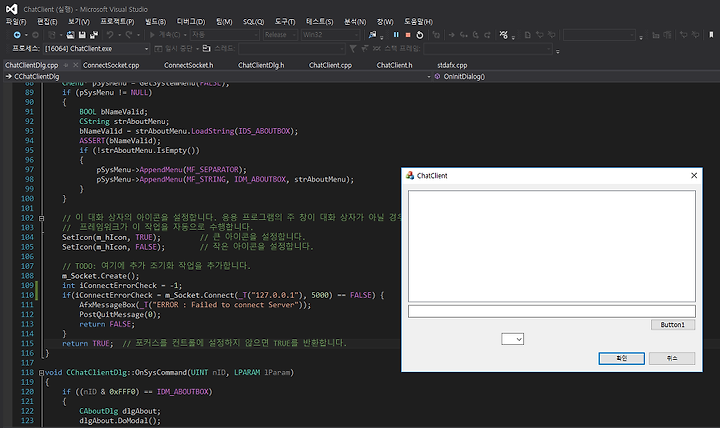720x428 pixels.
Task: Click the threads icon beside 스레드 label
Action: pos(207,49)
